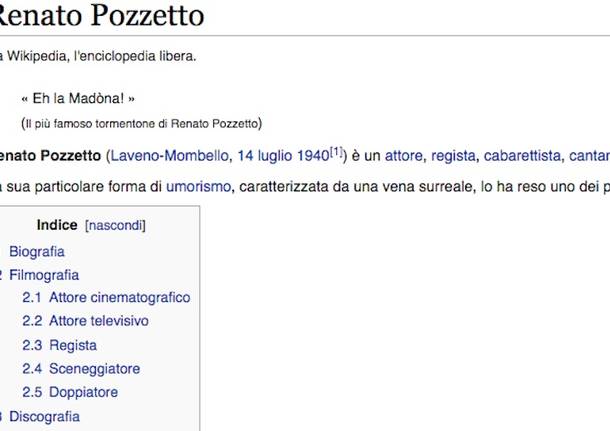Hide the Indice with "nascondi"

pyautogui.click(x=116, y=225)
